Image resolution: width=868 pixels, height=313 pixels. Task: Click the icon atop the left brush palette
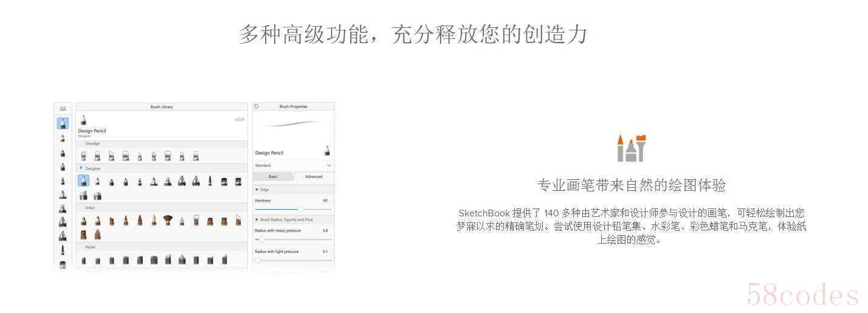(x=63, y=109)
